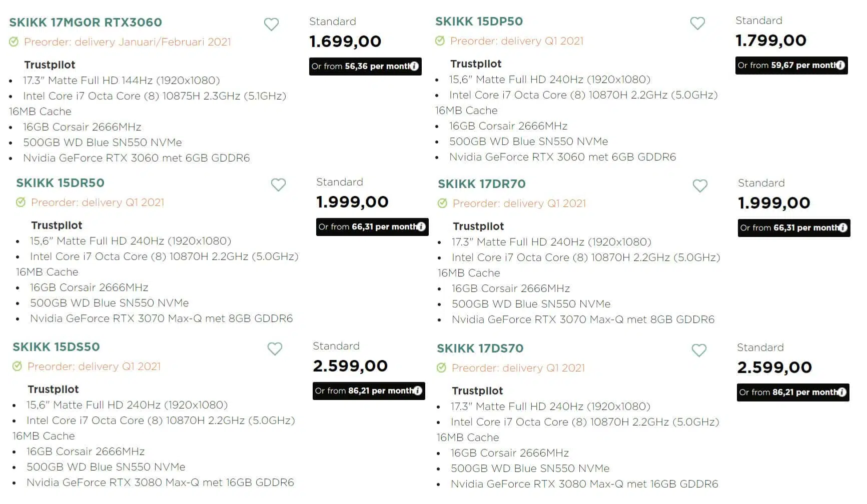The width and height of the screenshot is (867, 504).
Task: Click the 'Or from 56,36 per month' button
Action: pos(365,66)
